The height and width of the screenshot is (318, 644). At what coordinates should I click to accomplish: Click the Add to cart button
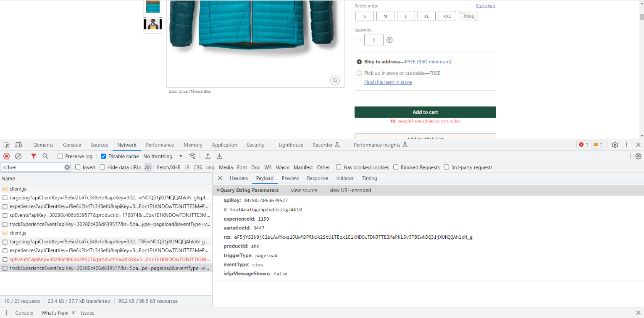425,112
